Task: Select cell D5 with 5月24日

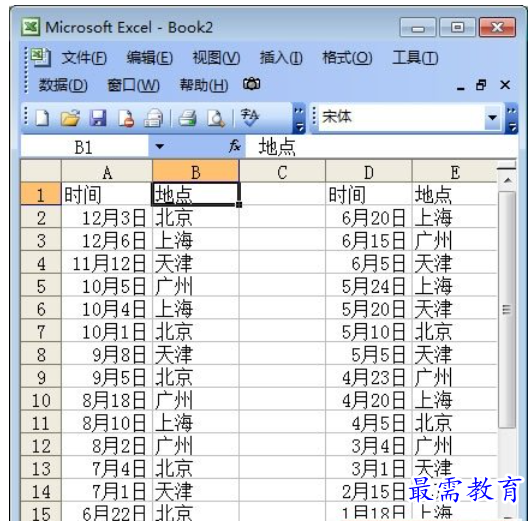Action: coord(369,286)
